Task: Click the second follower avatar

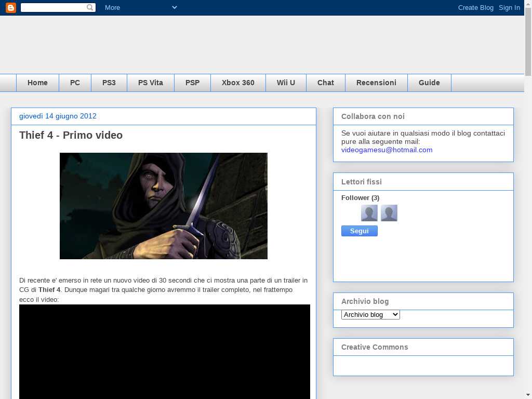Action: point(389,213)
